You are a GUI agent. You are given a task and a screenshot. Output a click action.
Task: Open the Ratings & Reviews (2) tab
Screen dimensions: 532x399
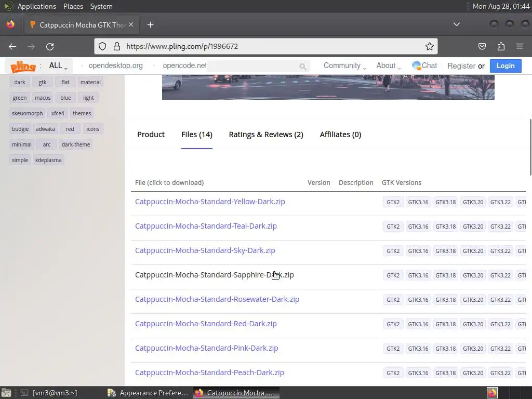pos(266,135)
